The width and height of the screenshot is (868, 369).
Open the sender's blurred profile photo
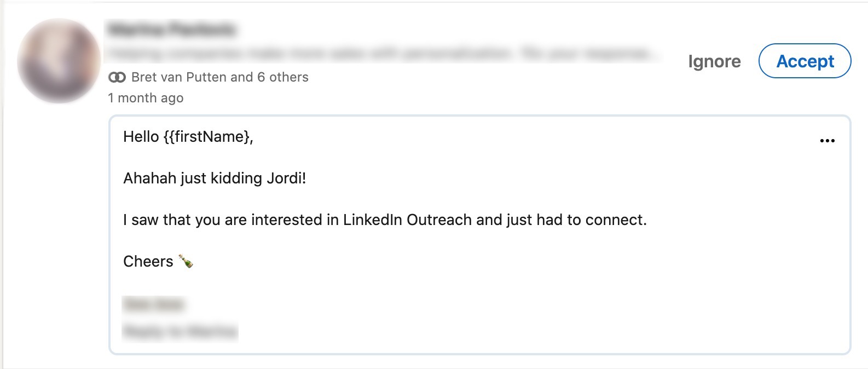coord(59,61)
